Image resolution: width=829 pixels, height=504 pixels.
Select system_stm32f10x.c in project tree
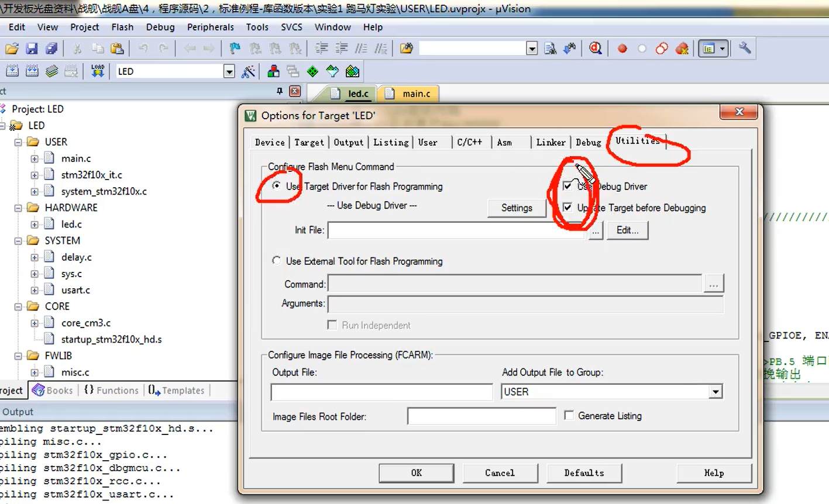[x=104, y=191]
